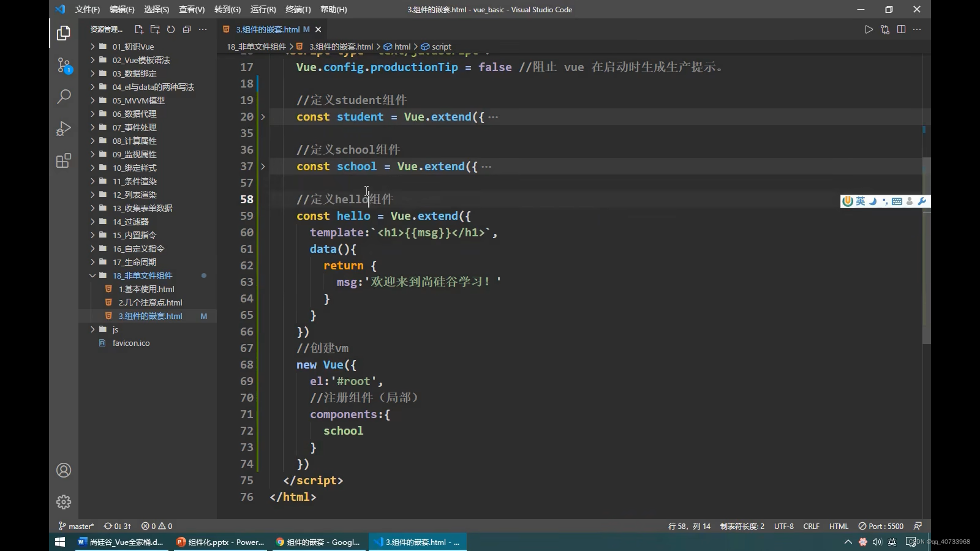Open the Windows Start menu
Screen dimensions: 980x551
tap(60, 542)
